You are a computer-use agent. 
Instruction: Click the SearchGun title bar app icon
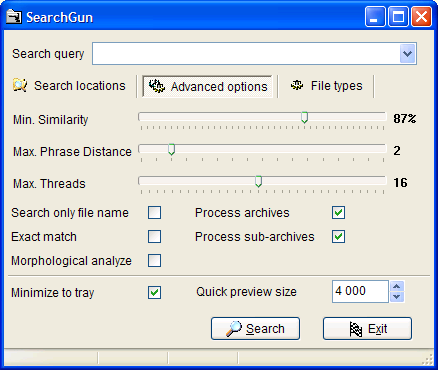[x=14, y=17]
